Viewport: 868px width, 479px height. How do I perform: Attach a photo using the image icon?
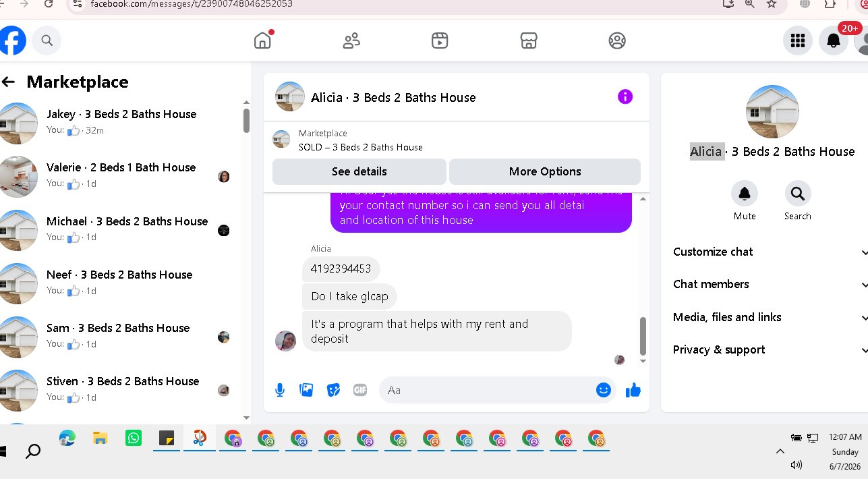click(x=306, y=390)
